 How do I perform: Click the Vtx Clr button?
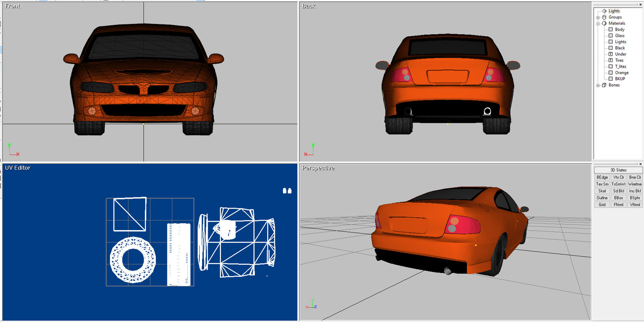pyautogui.click(x=619, y=177)
